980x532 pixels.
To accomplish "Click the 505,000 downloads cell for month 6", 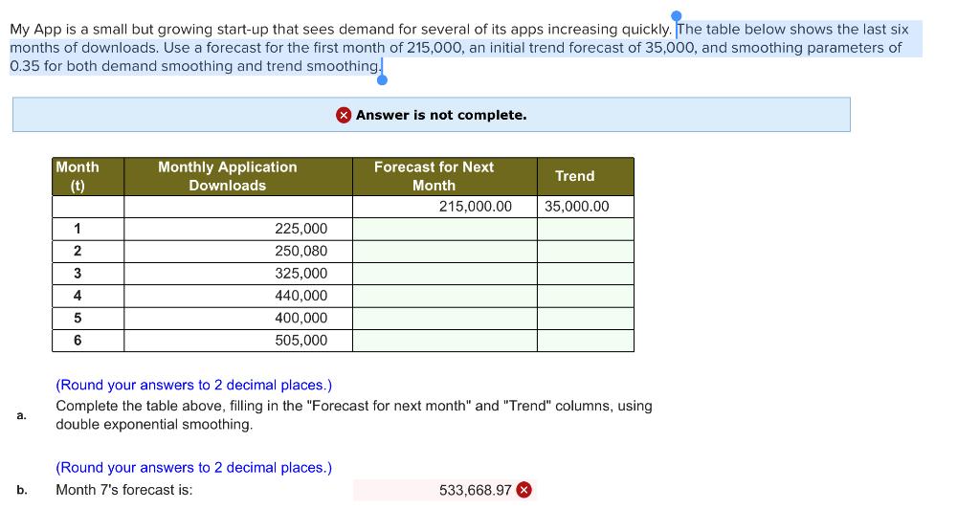I will (x=238, y=341).
